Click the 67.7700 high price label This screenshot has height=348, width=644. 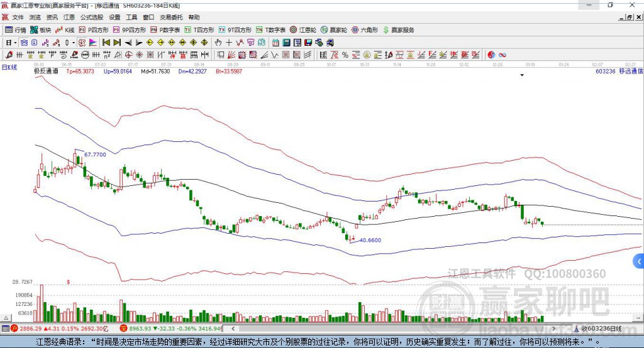[x=95, y=154]
